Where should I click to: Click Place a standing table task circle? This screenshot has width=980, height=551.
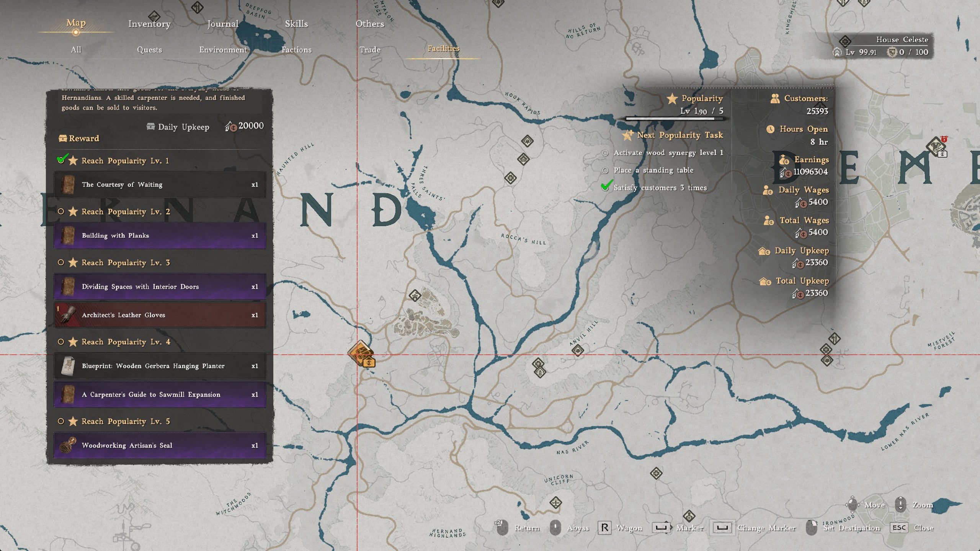605,171
